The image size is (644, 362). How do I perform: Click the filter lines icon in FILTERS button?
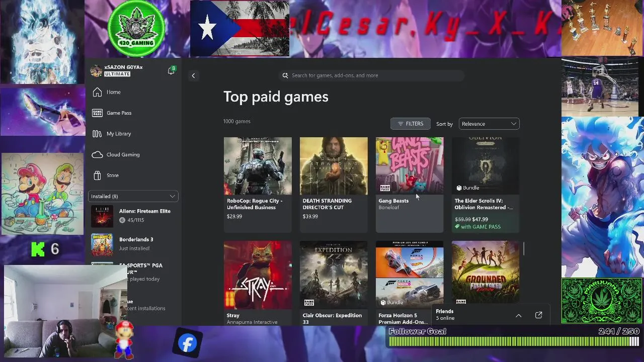[400, 124]
